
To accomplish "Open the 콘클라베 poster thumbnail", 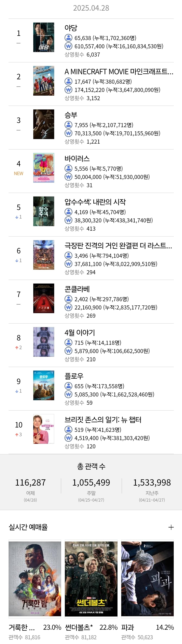I will tap(44, 298).
